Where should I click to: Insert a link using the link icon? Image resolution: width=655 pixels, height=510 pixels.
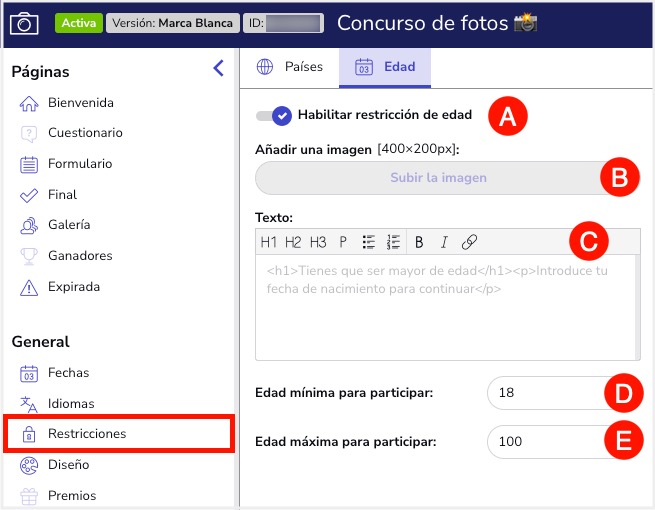point(469,242)
